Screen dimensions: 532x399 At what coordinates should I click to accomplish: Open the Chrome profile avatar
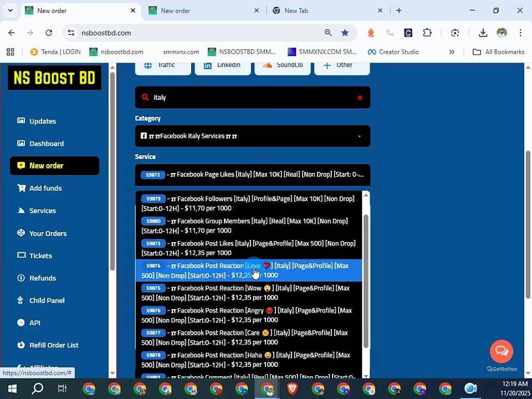502,33
